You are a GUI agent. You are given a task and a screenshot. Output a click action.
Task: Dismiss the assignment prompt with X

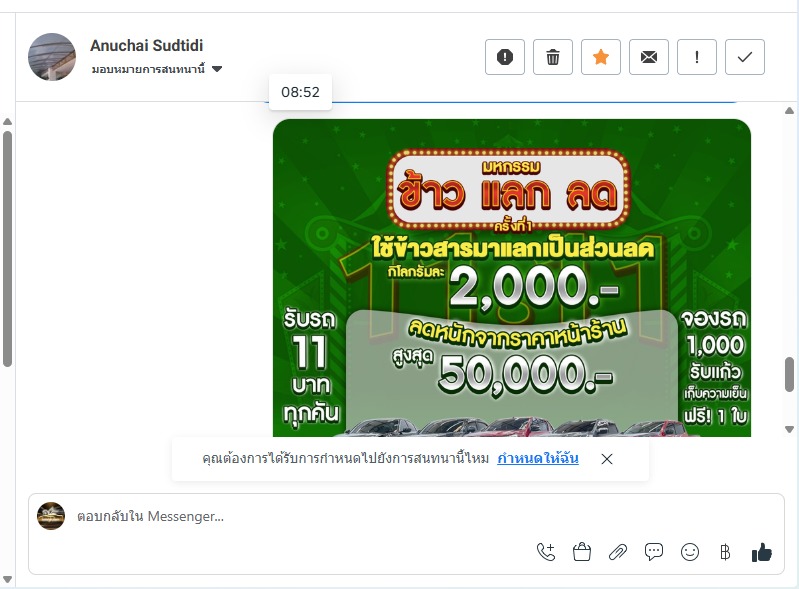606,459
